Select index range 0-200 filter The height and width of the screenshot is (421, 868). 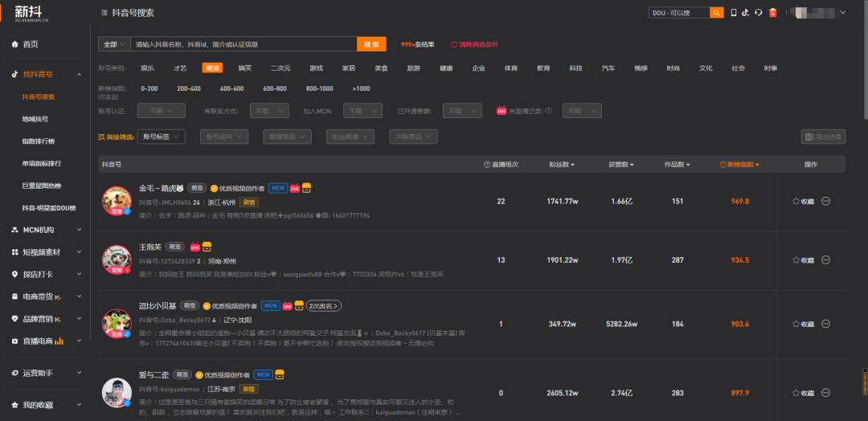click(x=149, y=88)
